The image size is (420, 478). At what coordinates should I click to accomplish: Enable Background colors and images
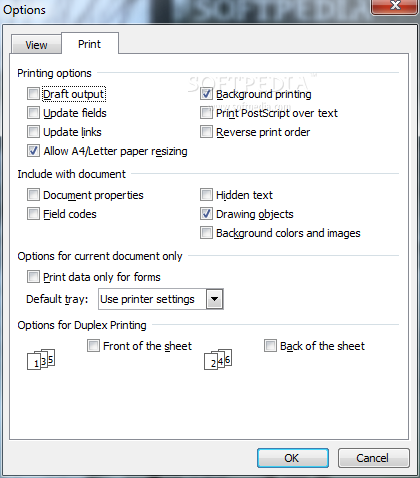coord(206,233)
